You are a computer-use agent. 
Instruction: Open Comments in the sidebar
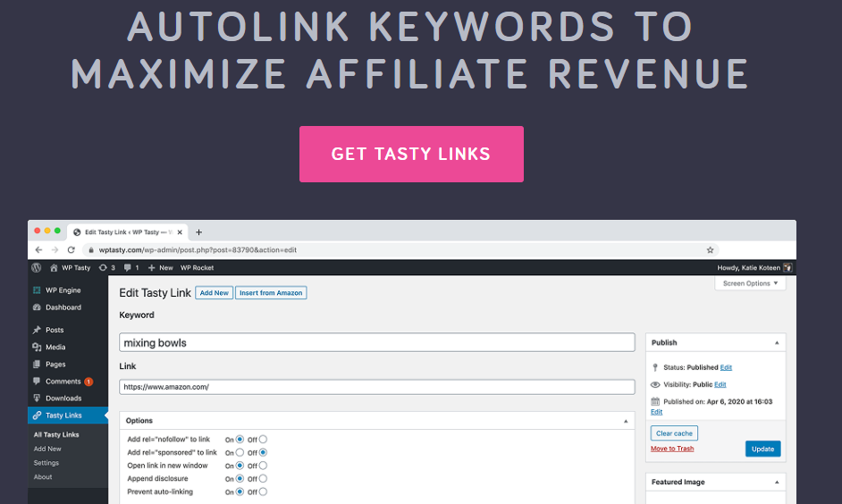(x=63, y=382)
